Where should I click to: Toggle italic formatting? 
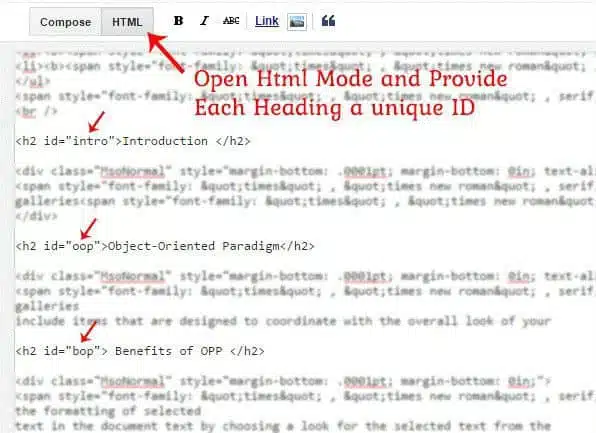pyautogui.click(x=204, y=21)
